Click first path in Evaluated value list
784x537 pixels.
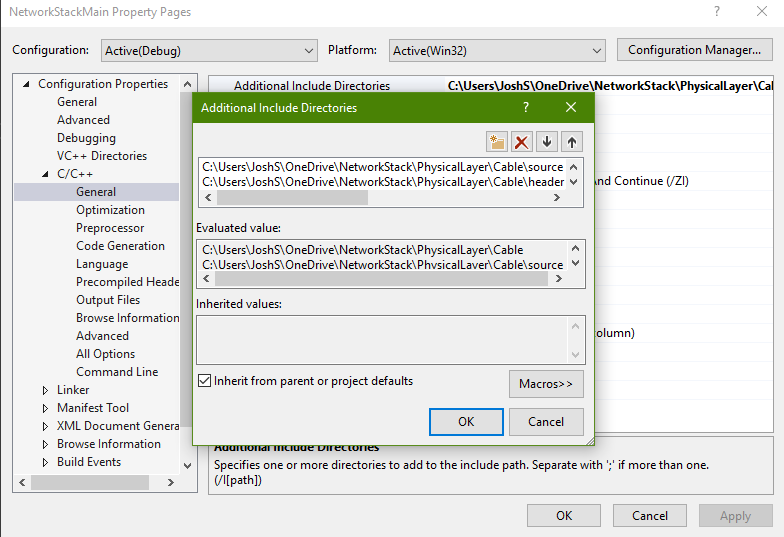[362, 250]
